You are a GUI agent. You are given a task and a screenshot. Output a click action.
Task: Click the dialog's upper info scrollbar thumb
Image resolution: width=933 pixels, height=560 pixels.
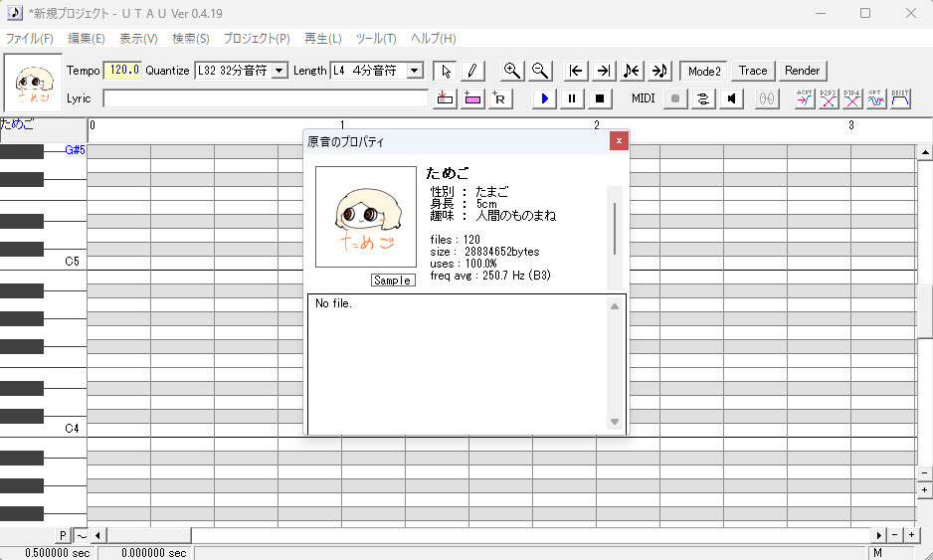coord(614,229)
